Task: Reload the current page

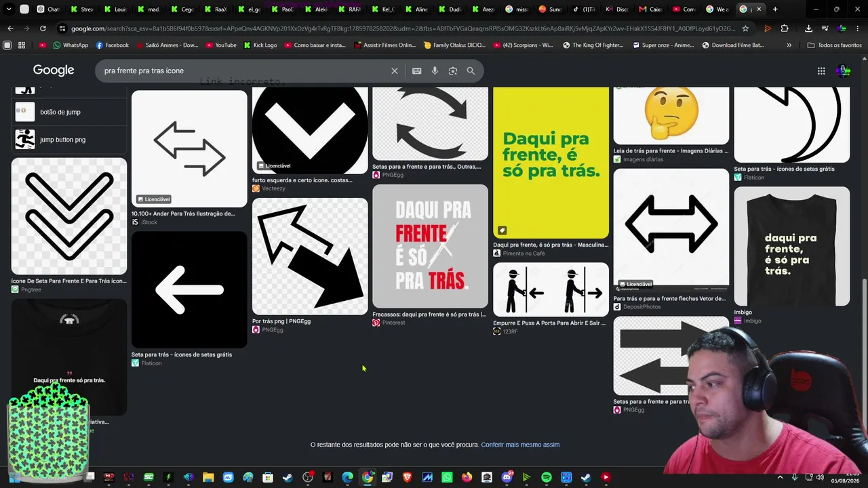Action: 43,28
